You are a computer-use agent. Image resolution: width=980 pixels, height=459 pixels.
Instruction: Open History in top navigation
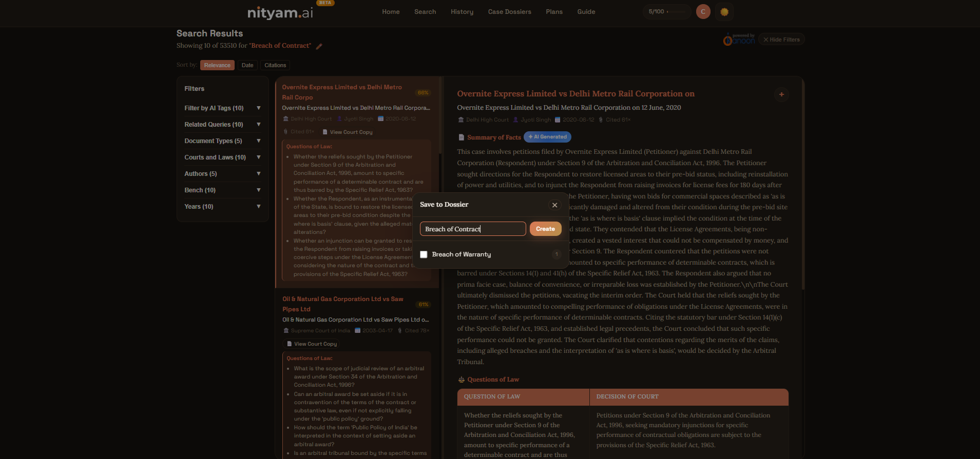[x=462, y=12]
